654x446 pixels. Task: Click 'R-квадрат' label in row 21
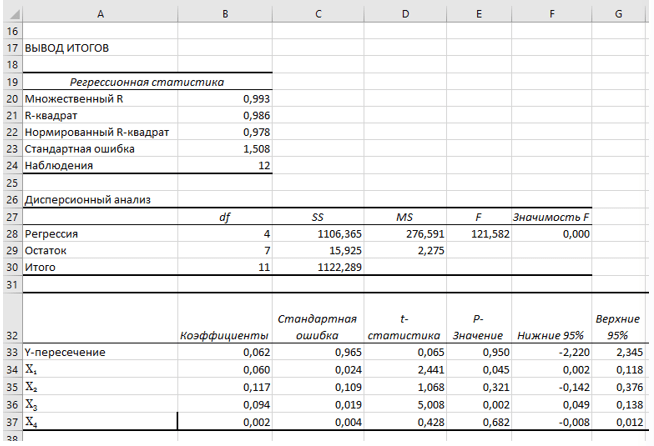coord(100,116)
